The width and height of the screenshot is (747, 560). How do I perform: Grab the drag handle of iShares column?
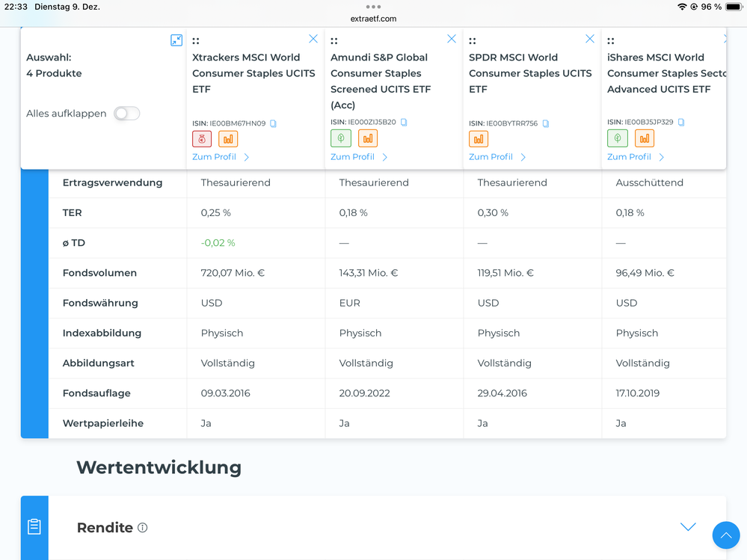[611, 41]
